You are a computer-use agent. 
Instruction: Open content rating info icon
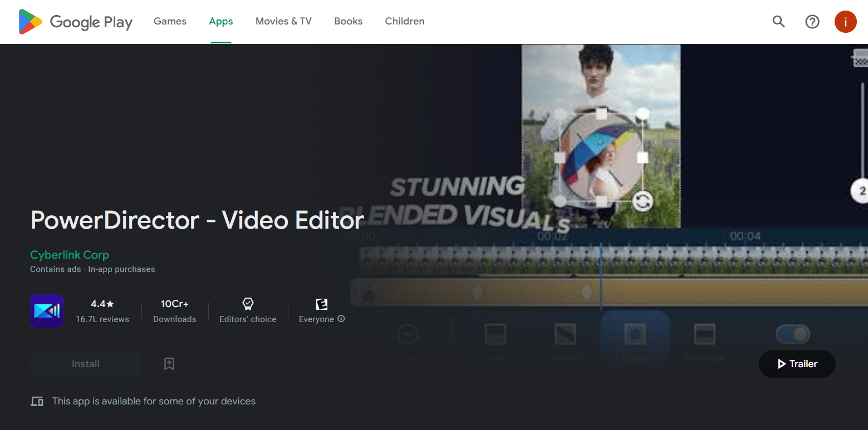point(341,319)
